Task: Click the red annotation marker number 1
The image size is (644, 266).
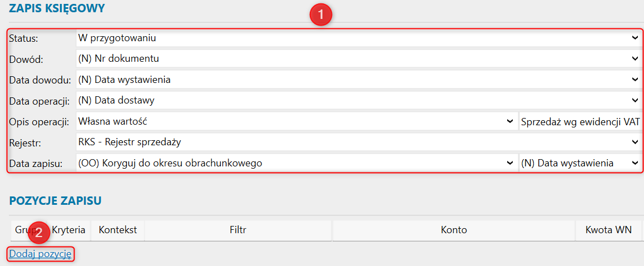Action: tap(321, 14)
